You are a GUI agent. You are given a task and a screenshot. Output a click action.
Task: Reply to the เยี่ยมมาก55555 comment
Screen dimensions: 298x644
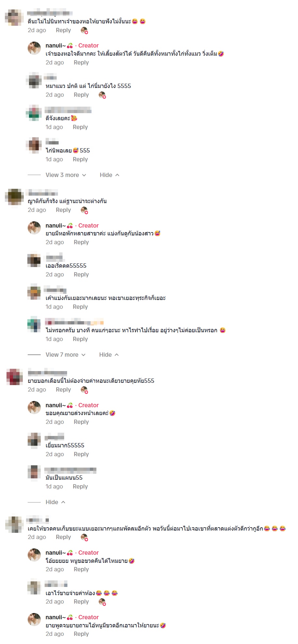pyautogui.click(x=81, y=454)
